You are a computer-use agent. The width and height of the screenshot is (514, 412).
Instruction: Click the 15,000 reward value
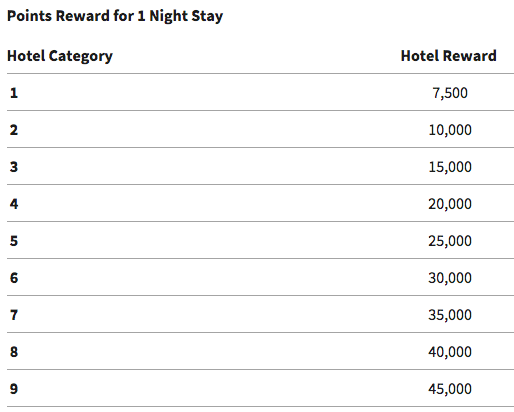point(450,167)
